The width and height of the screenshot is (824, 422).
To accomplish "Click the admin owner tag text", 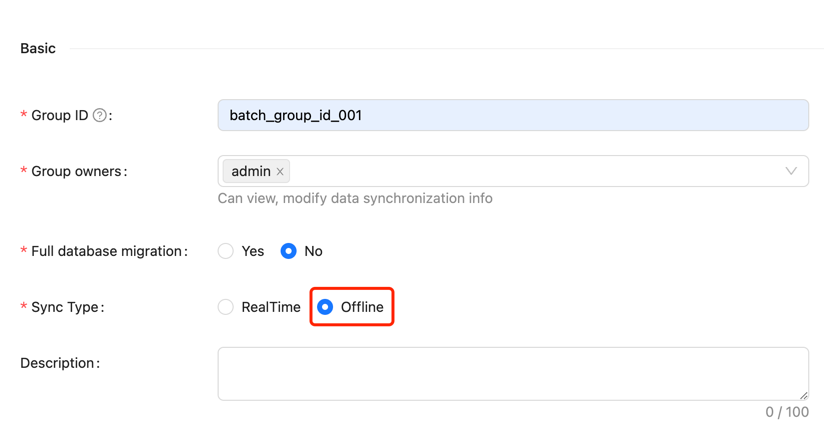I will pyautogui.click(x=250, y=172).
